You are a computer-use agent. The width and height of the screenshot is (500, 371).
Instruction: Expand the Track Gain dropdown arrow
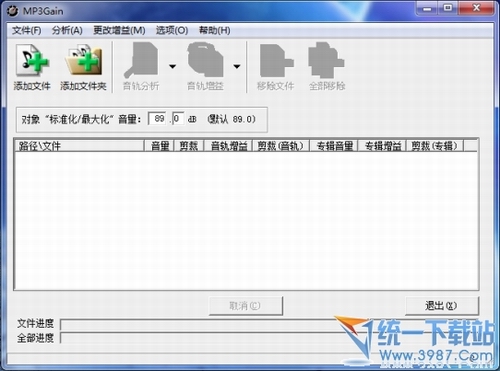coord(237,67)
